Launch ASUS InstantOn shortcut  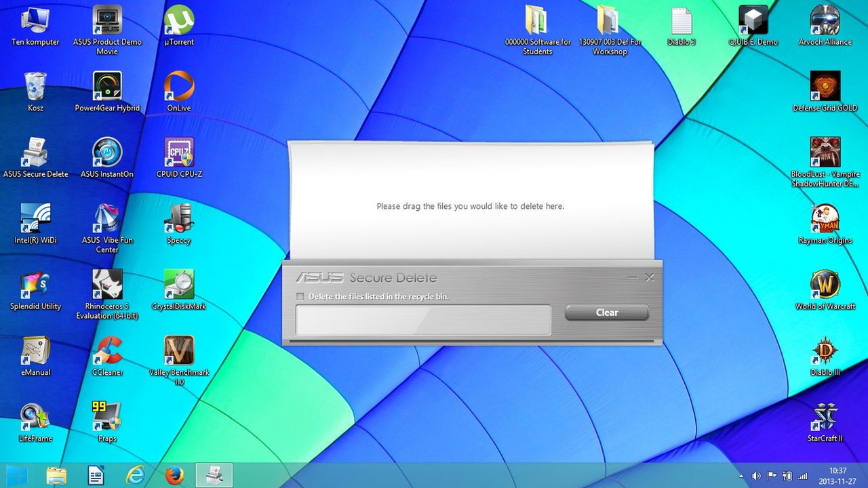pos(107,158)
